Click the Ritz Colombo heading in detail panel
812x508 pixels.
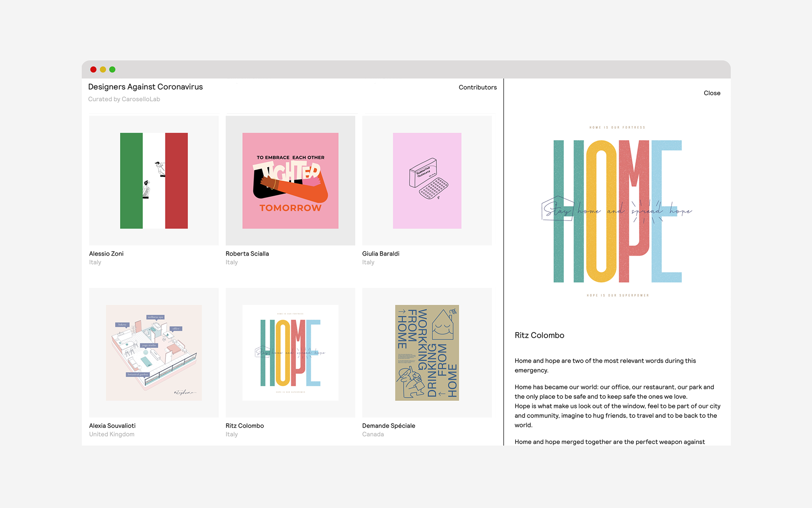click(x=539, y=335)
